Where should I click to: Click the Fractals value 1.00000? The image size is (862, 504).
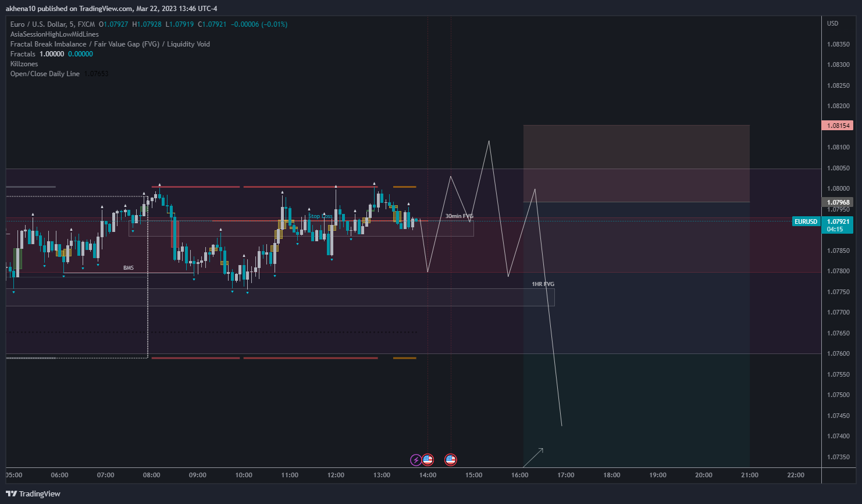[52, 54]
